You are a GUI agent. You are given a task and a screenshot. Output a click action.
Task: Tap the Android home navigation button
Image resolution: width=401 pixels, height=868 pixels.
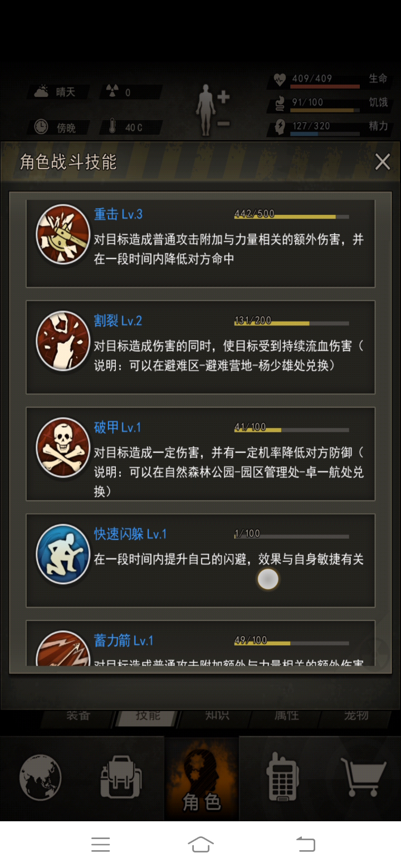point(201,844)
